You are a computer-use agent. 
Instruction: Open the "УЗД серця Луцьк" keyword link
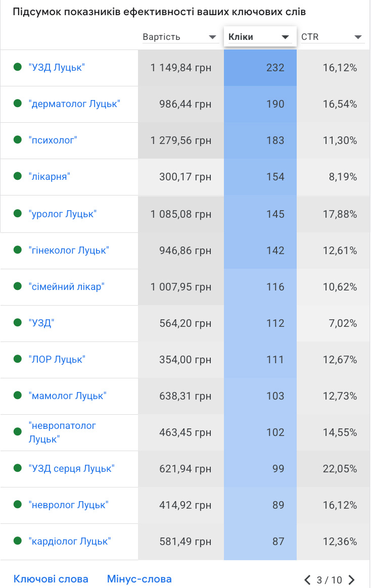pos(72,468)
